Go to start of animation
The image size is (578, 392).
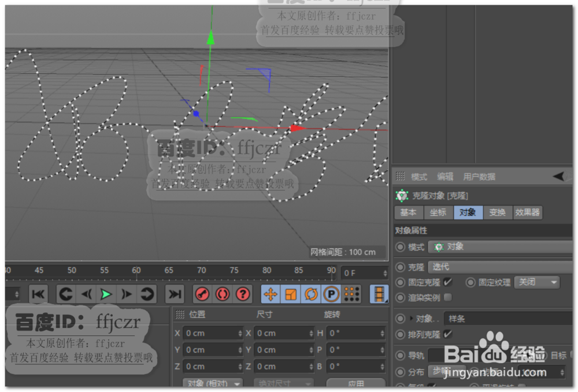38,294
